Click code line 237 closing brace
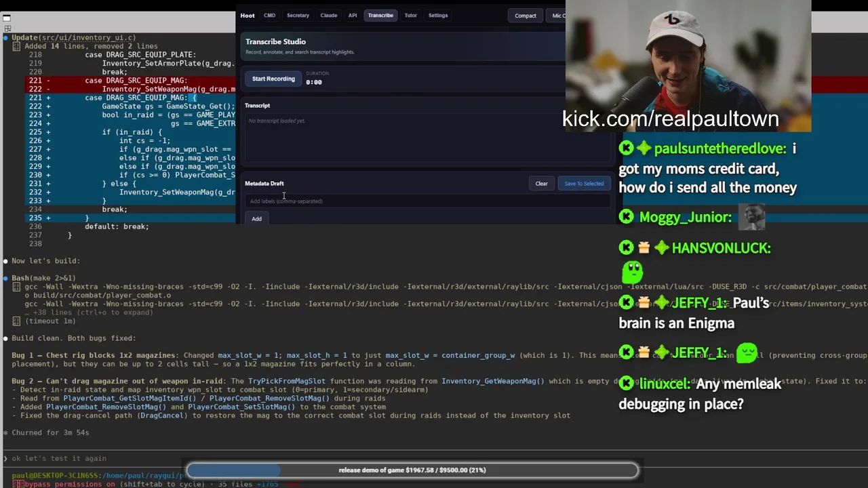 tap(69, 235)
